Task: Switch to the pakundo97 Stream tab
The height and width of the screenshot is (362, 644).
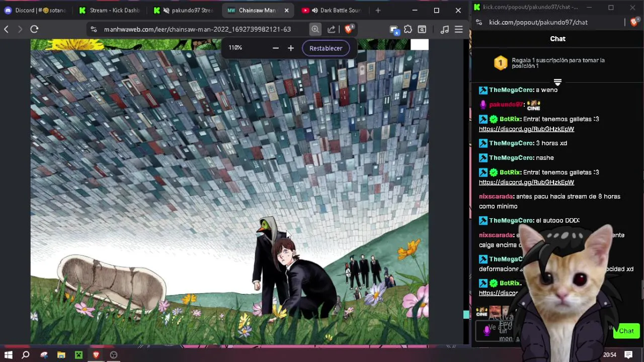Action: (184, 10)
